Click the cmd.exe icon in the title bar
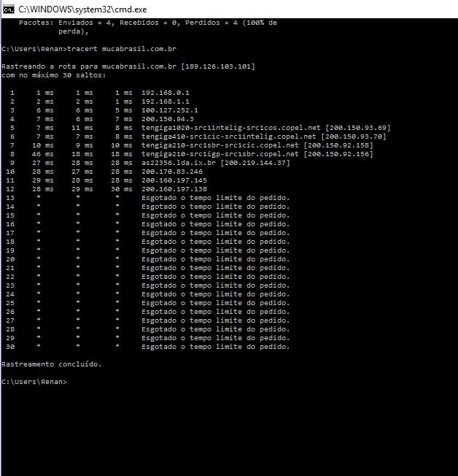 click(8, 8)
